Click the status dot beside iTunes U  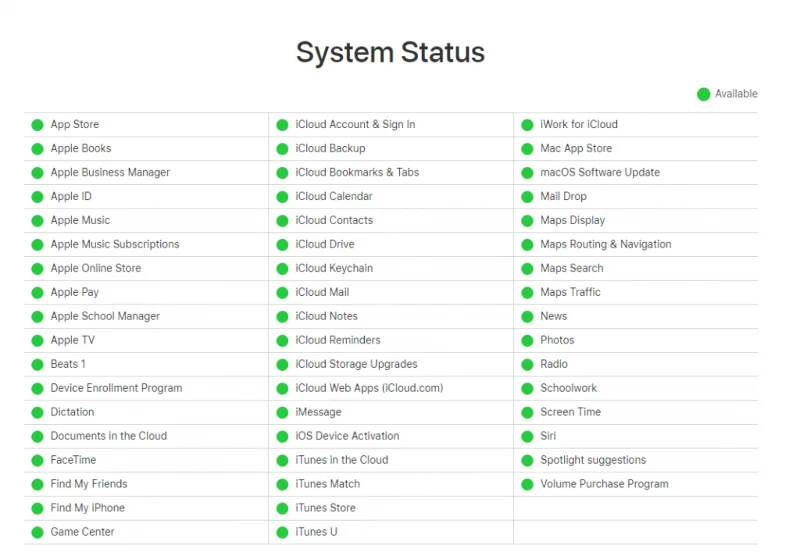pos(282,533)
